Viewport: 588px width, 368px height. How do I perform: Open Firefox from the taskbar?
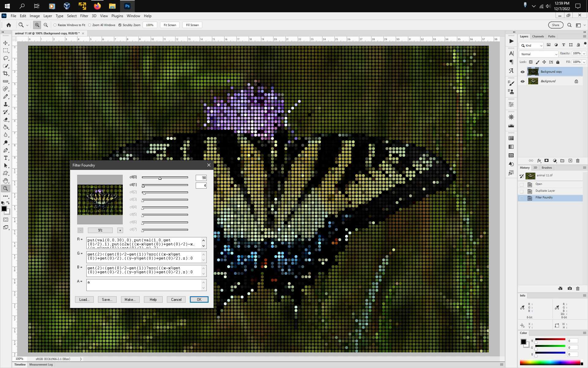tap(97, 6)
